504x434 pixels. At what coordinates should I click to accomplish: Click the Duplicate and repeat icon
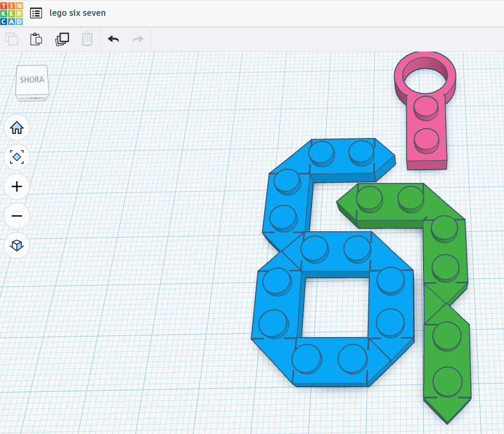62,39
